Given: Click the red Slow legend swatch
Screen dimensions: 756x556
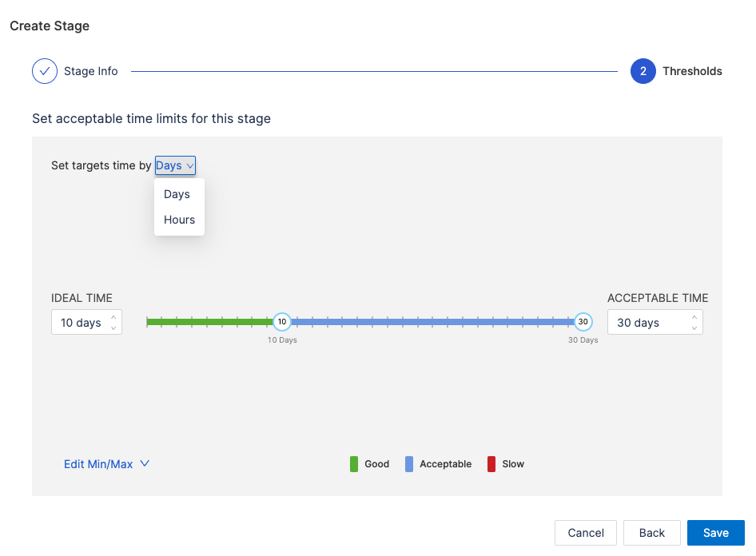Looking at the screenshot, I should pos(491,464).
